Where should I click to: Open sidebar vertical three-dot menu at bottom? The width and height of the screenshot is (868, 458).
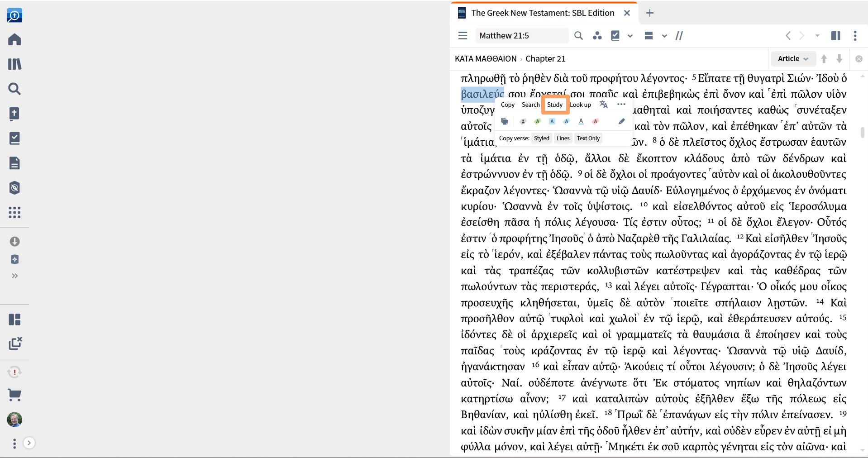[14, 444]
